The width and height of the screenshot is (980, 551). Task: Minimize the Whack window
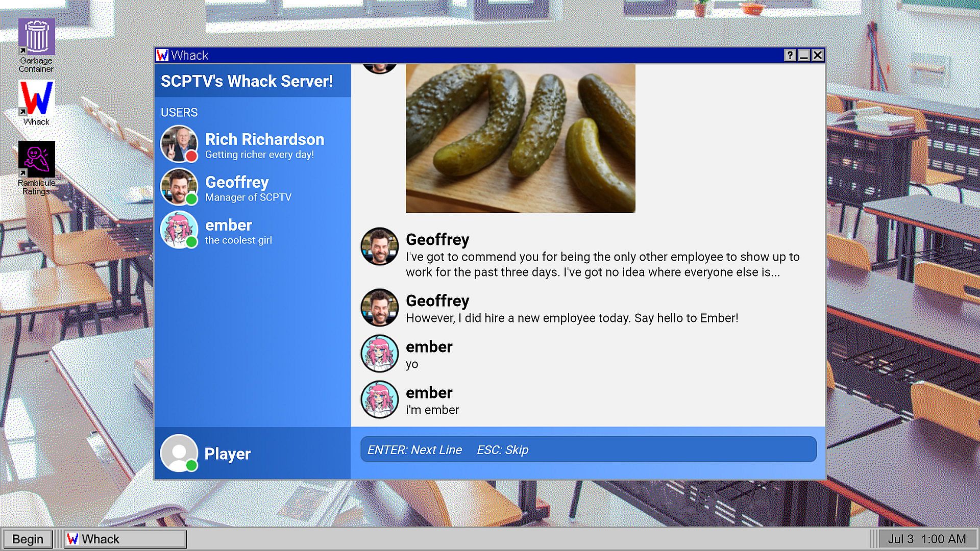(x=803, y=55)
